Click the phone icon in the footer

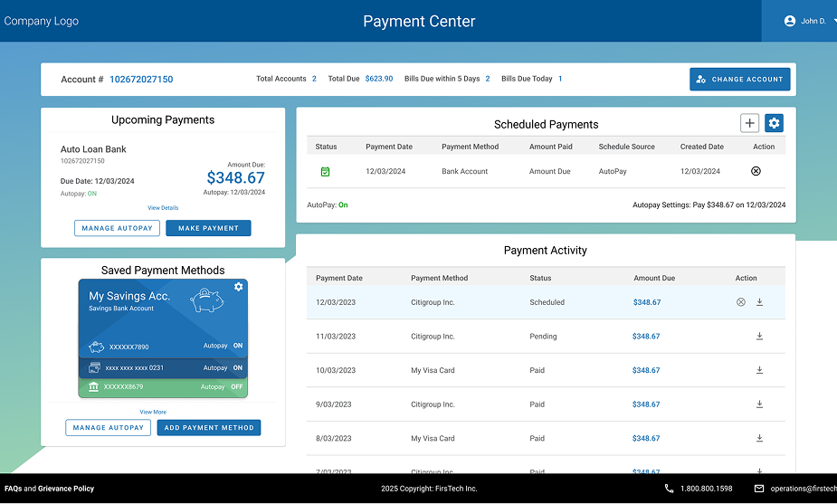point(669,489)
